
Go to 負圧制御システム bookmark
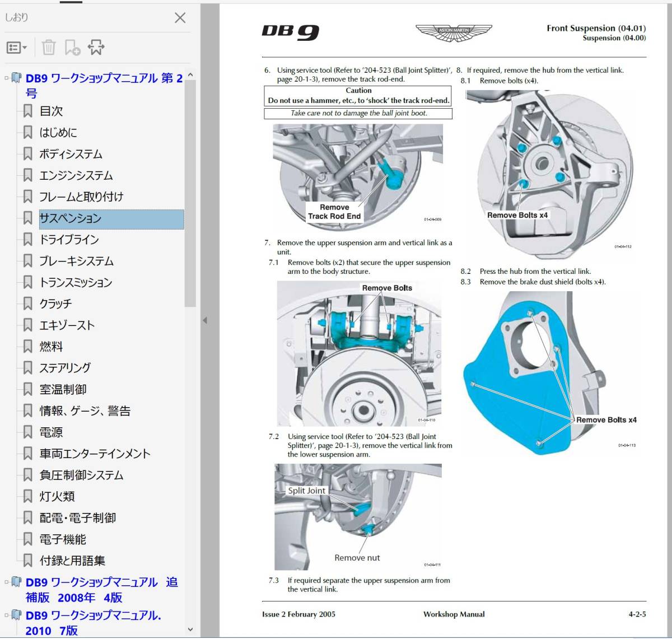pos(81,475)
